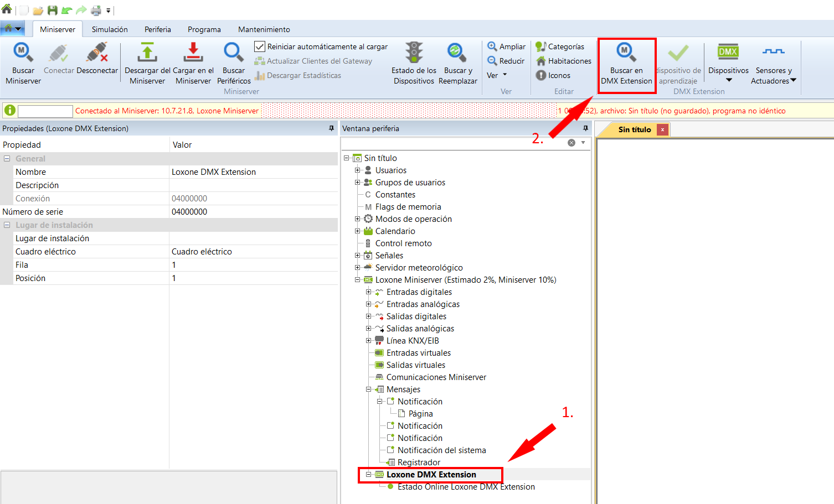Click the periphery window search field
Image resolution: width=834 pixels, height=504 pixels.
point(454,143)
